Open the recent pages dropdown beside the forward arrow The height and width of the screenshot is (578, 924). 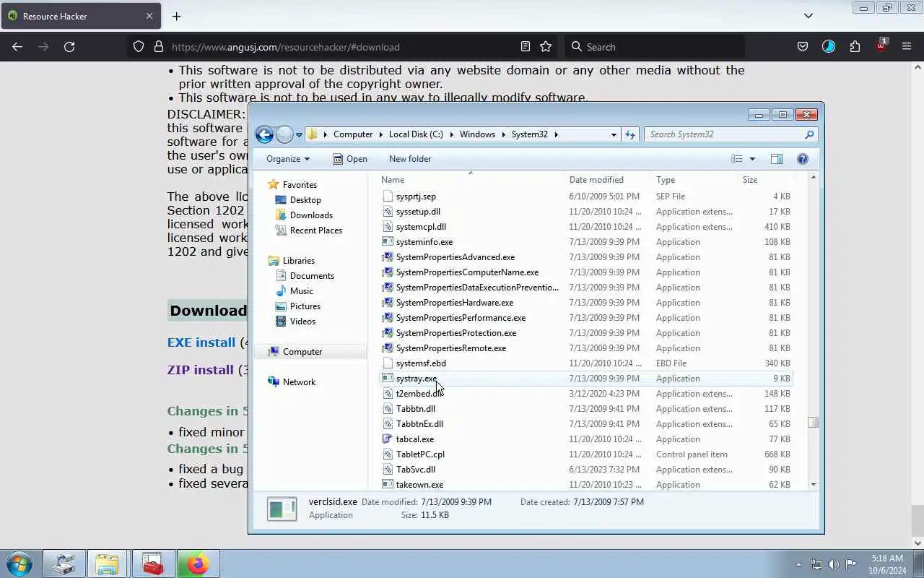299,135
